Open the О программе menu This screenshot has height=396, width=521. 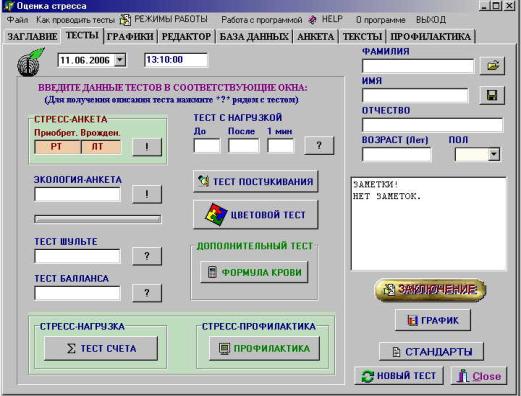tap(381, 20)
